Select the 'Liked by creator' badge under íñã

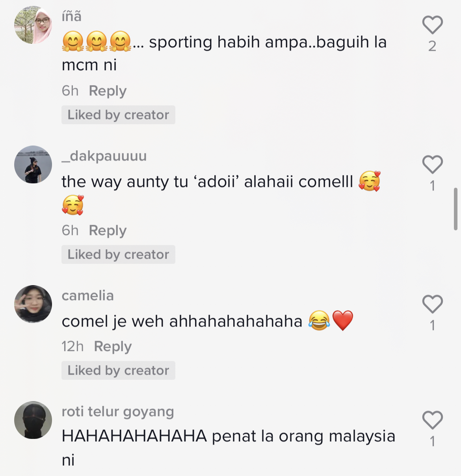point(118,115)
